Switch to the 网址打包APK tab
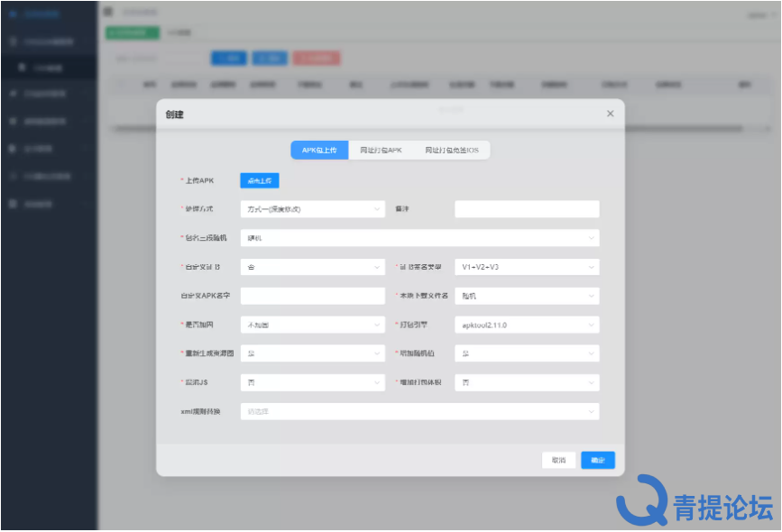 (x=381, y=151)
